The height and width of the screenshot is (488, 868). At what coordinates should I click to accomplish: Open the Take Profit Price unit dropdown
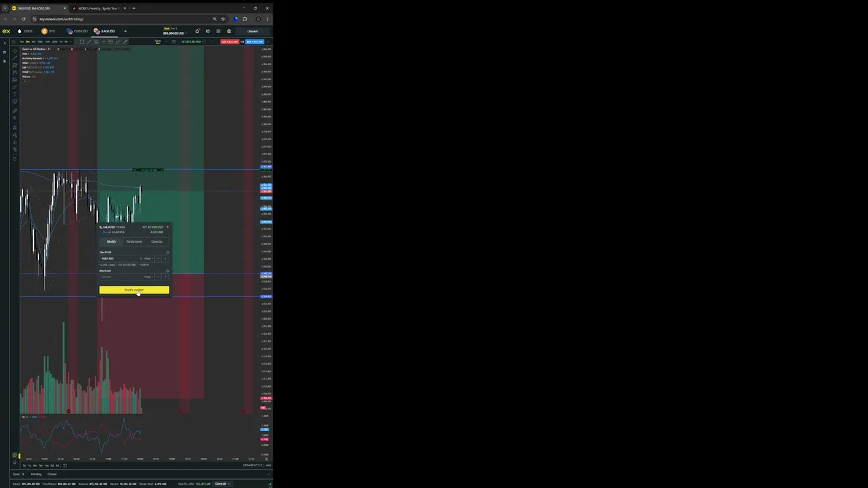tap(149, 258)
